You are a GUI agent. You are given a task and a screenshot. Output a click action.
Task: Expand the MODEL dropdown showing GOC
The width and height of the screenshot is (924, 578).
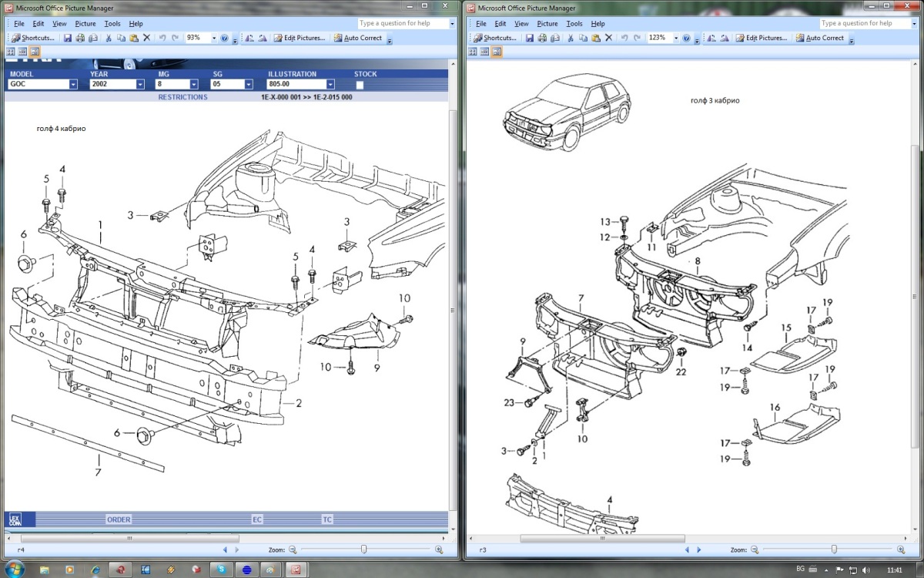pos(73,85)
